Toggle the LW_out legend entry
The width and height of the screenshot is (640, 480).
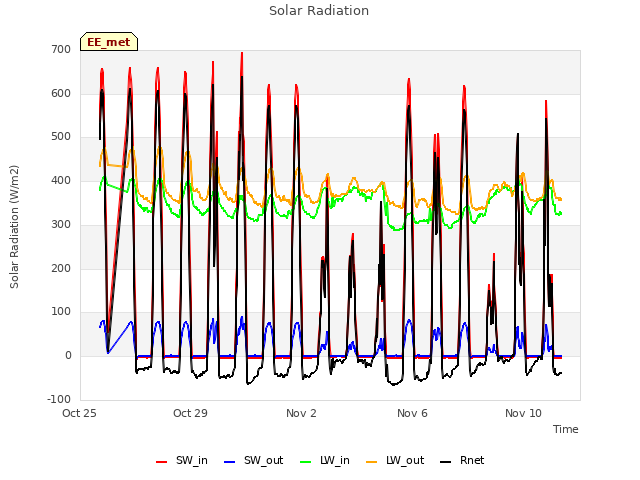[395, 460]
